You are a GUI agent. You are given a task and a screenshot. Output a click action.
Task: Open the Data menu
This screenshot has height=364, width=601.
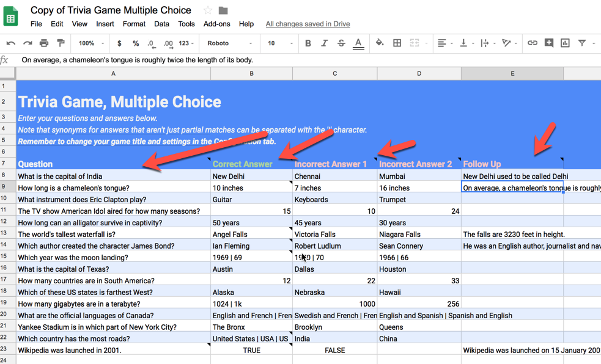[x=161, y=24]
